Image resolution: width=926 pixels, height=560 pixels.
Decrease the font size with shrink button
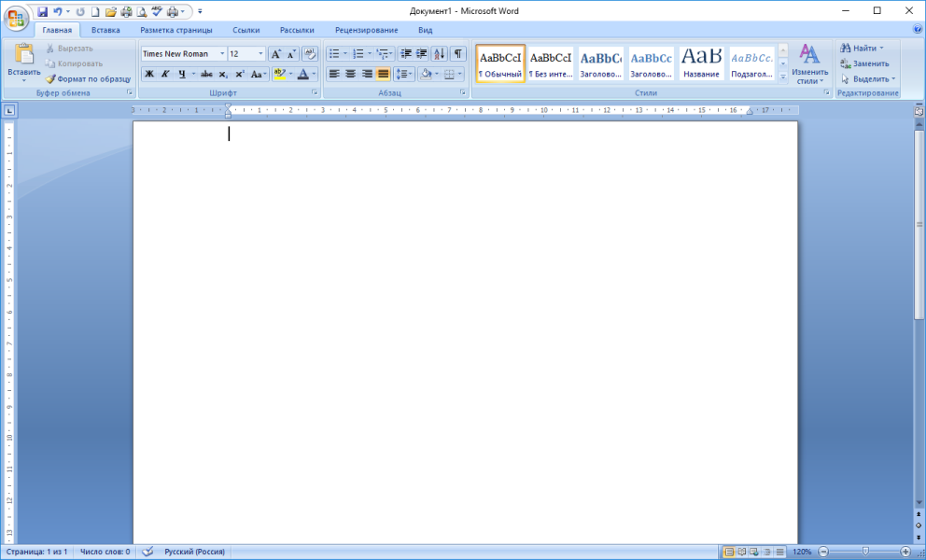291,54
